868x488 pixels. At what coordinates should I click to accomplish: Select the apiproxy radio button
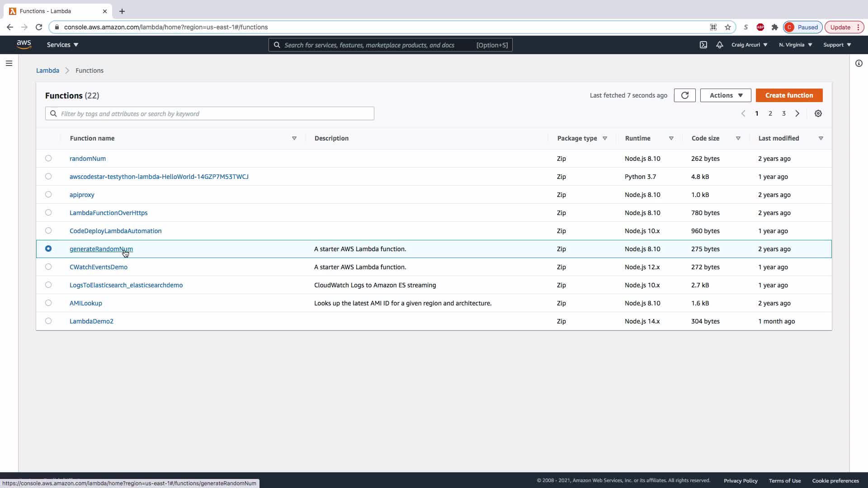[48, 195]
